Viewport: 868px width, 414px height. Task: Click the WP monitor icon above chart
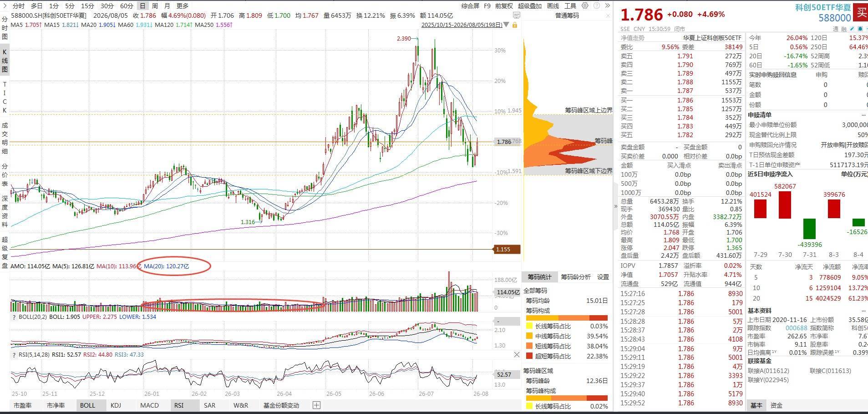516,15
